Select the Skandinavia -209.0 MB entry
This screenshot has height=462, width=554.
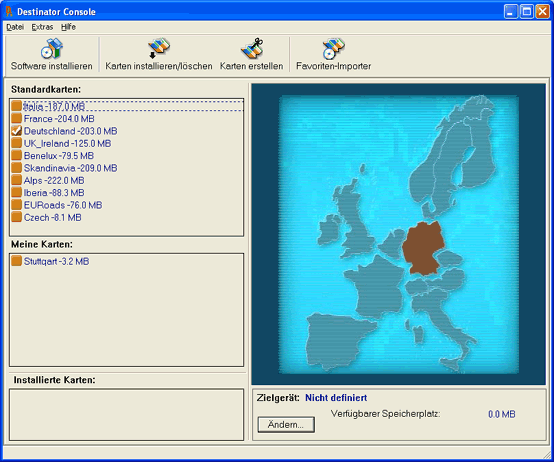tap(70, 168)
